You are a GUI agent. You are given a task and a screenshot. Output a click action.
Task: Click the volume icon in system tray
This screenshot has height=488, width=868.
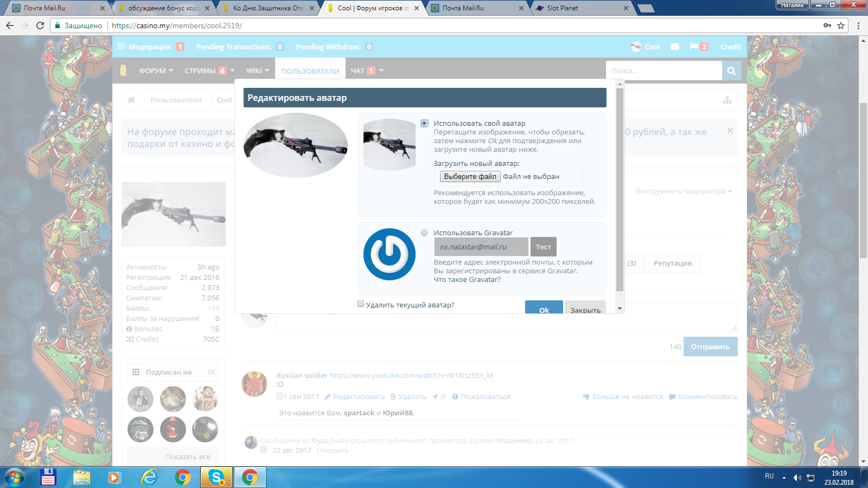pos(797,478)
